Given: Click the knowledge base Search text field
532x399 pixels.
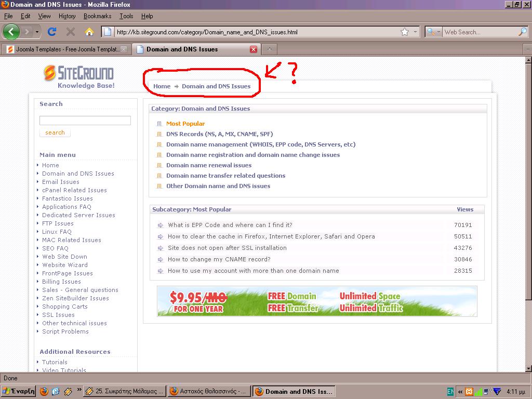Looking at the screenshot, I should click(85, 121).
